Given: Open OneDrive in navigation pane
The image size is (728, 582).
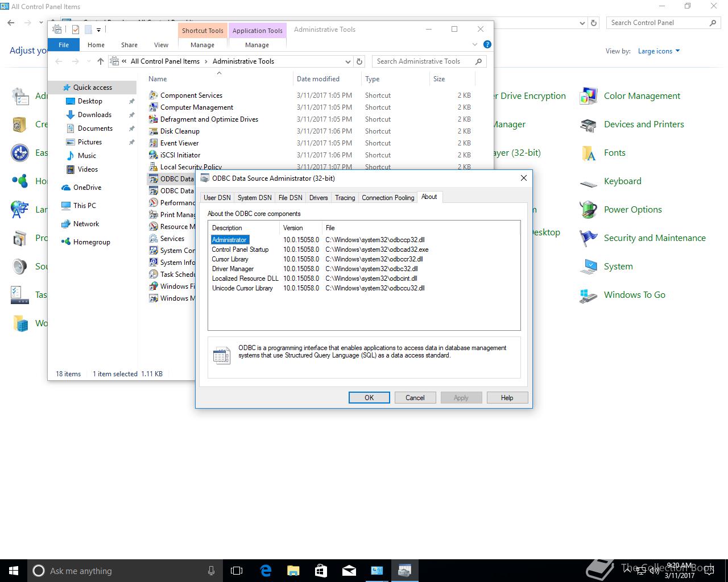Looking at the screenshot, I should pyautogui.click(x=81, y=187).
